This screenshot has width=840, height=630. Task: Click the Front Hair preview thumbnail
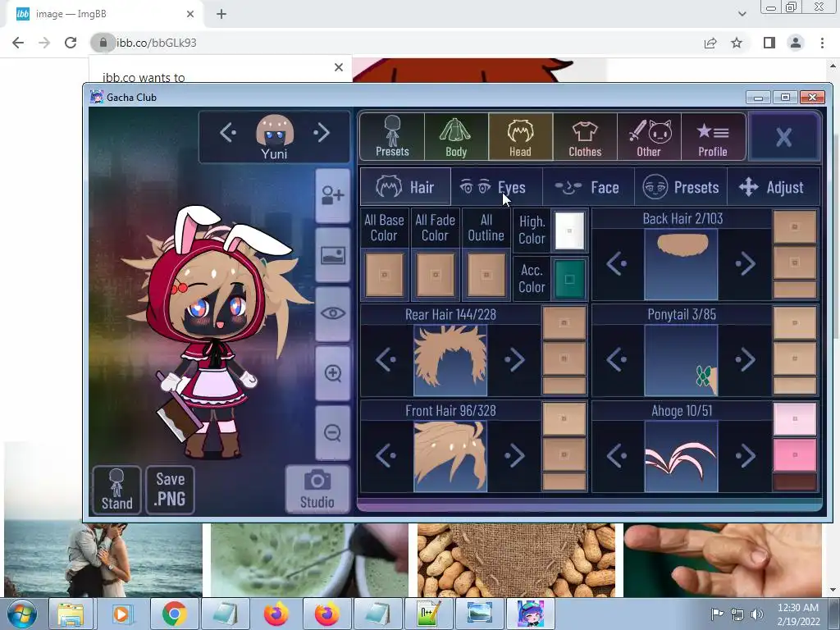pyautogui.click(x=450, y=456)
